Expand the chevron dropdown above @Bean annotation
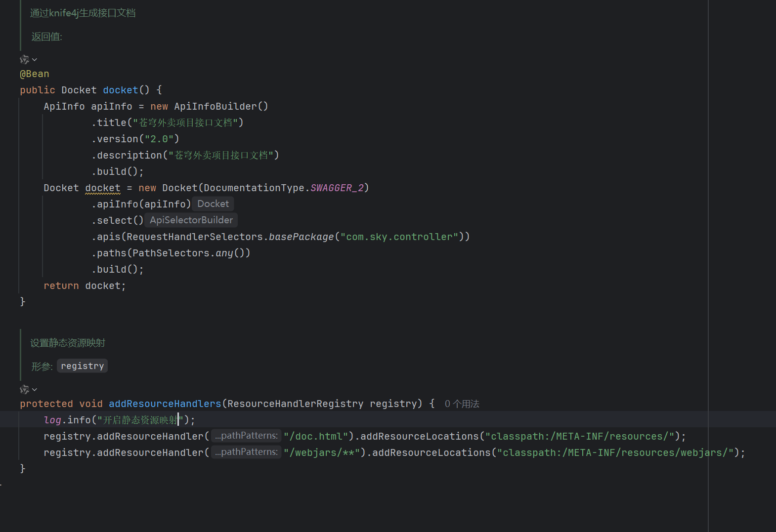Viewport: 776px width, 532px height. (35, 60)
